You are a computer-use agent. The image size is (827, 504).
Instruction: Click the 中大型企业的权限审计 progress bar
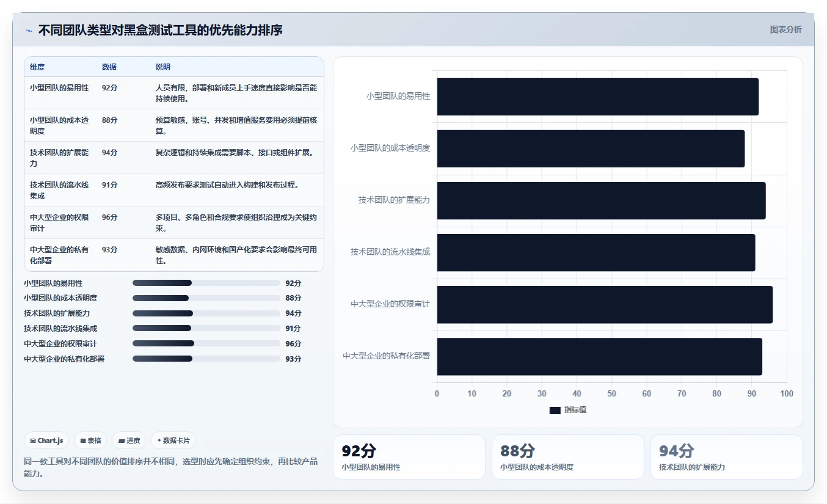point(206,343)
